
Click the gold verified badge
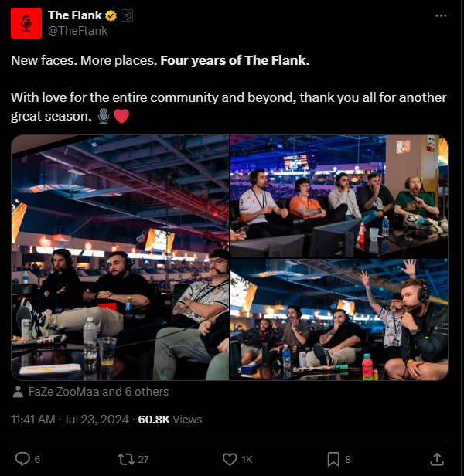[x=111, y=15]
